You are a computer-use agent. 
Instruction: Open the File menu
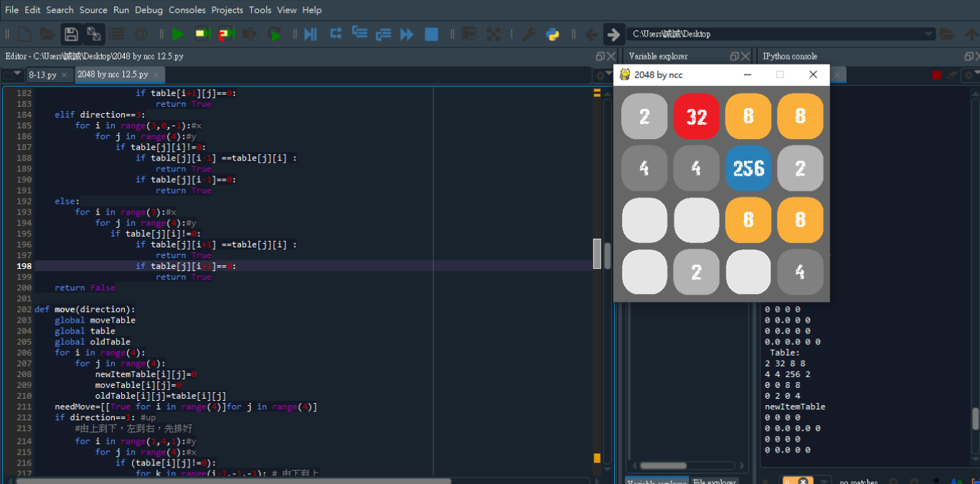(12, 10)
